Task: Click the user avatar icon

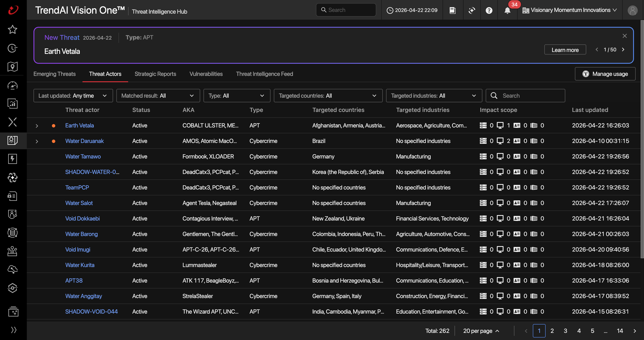Action: point(632,10)
